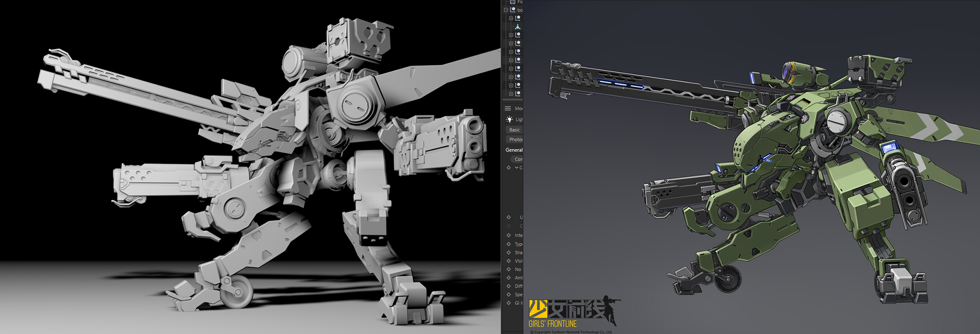Screen dimensions: 980x334
Task: Switch to the Basic tab
Action: 514,130
